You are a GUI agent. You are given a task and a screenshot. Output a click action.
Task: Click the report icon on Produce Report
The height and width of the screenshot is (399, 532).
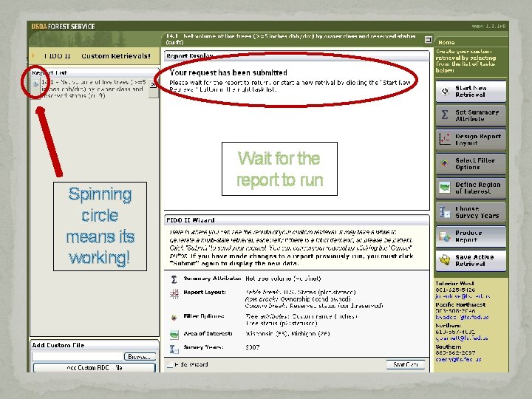[x=445, y=236]
